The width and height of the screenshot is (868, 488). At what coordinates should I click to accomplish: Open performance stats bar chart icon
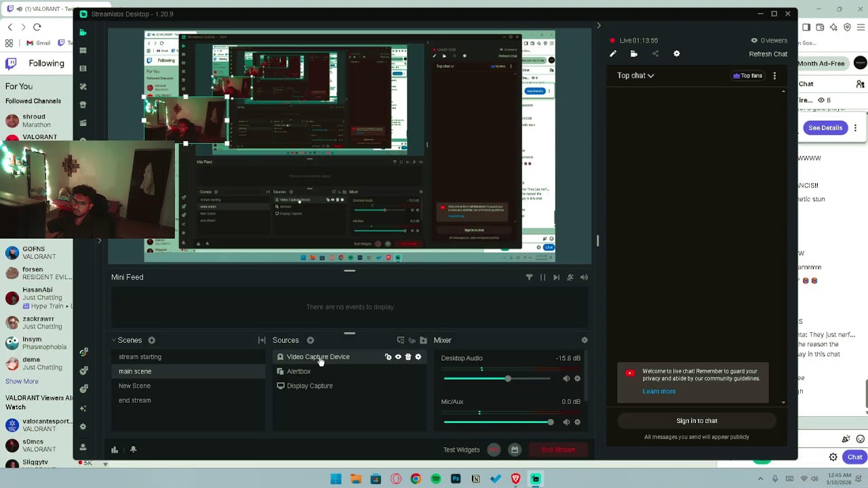(115, 449)
